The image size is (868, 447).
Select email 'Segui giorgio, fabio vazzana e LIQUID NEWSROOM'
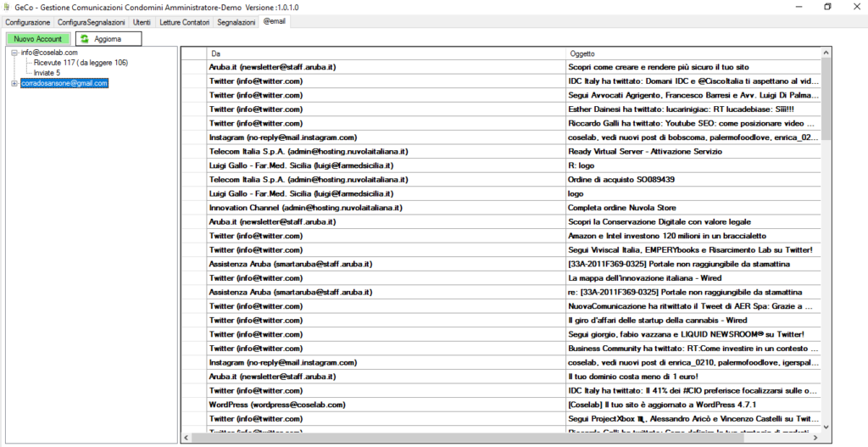(x=693, y=334)
